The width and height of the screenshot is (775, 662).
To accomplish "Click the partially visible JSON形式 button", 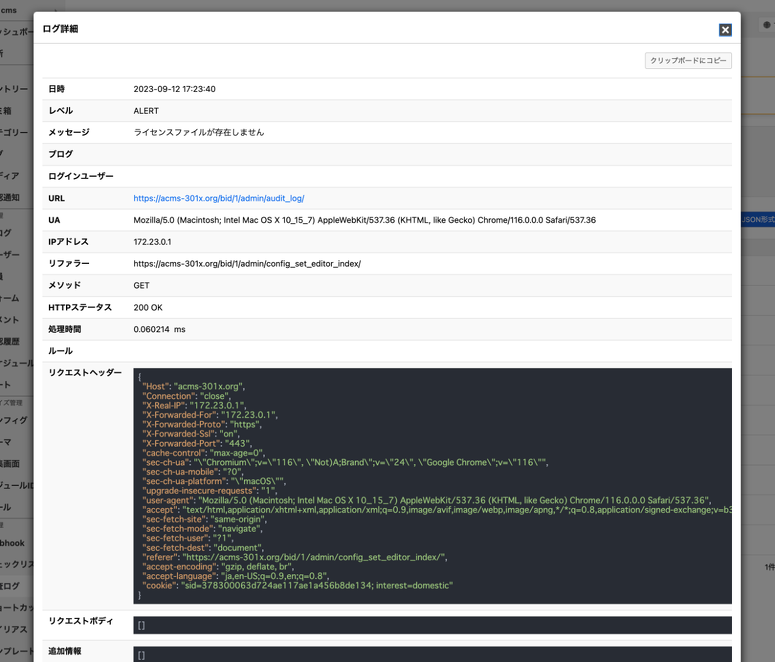I will coord(757,220).
